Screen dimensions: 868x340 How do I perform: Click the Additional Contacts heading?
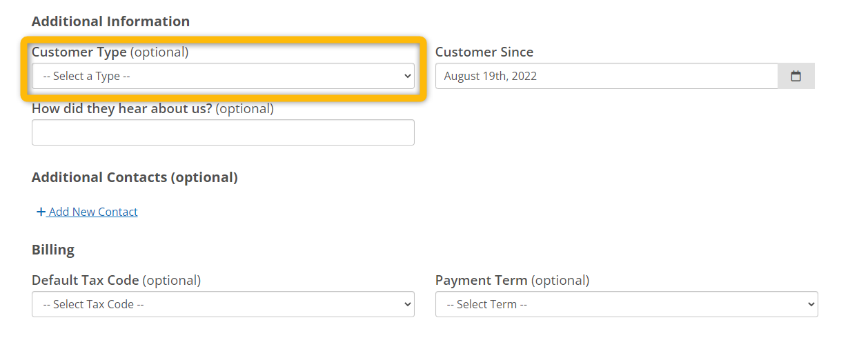click(x=135, y=177)
